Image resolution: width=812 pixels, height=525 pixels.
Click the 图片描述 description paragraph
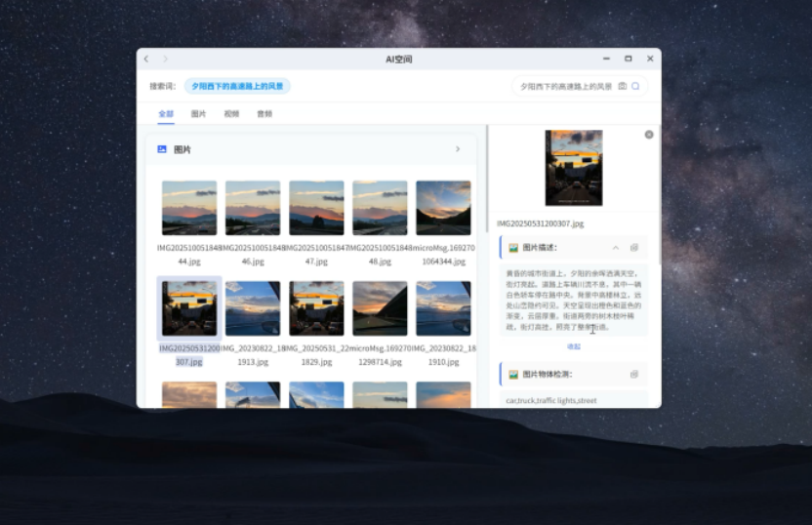tap(573, 300)
